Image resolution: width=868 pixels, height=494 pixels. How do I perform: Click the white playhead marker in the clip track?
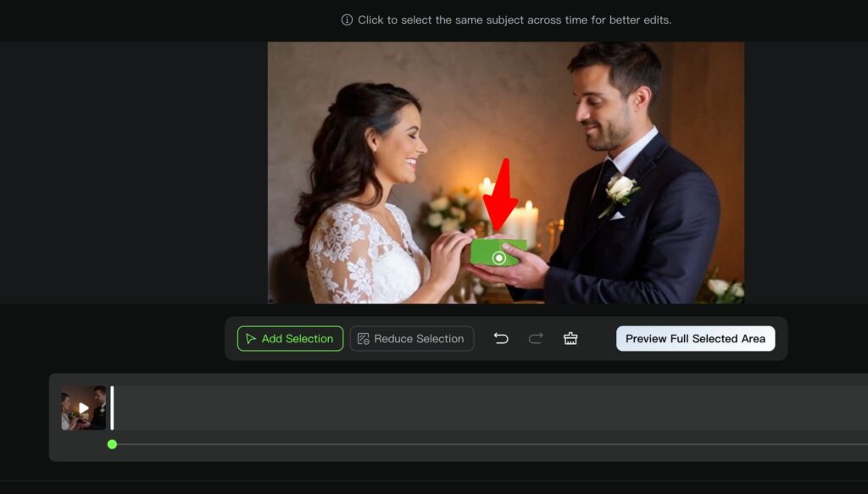click(x=112, y=408)
